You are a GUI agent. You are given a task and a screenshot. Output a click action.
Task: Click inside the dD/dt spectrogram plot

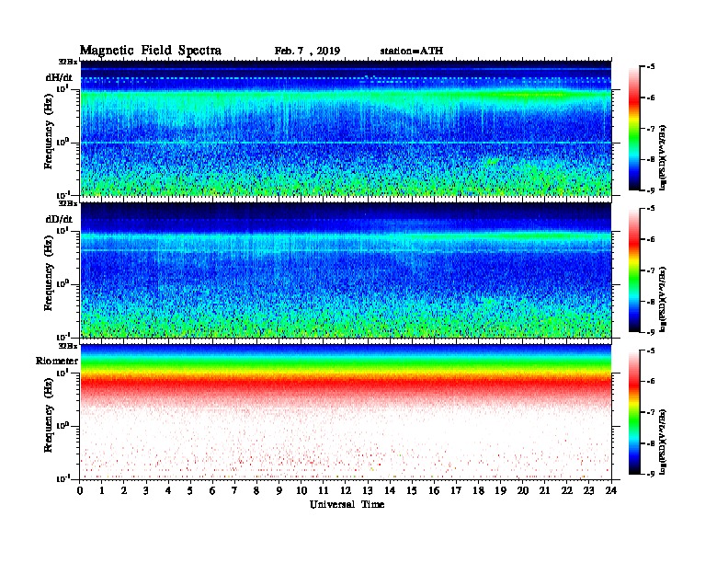[x=346, y=270]
